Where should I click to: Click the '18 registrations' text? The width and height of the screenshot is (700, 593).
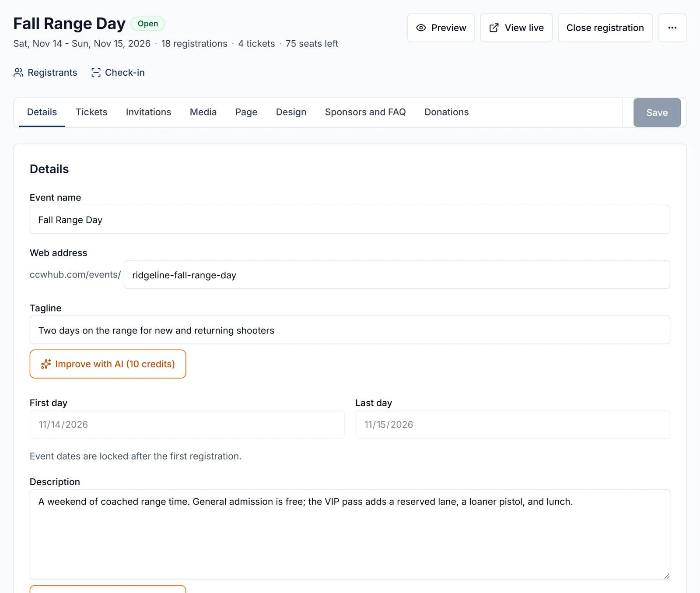coord(194,44)
